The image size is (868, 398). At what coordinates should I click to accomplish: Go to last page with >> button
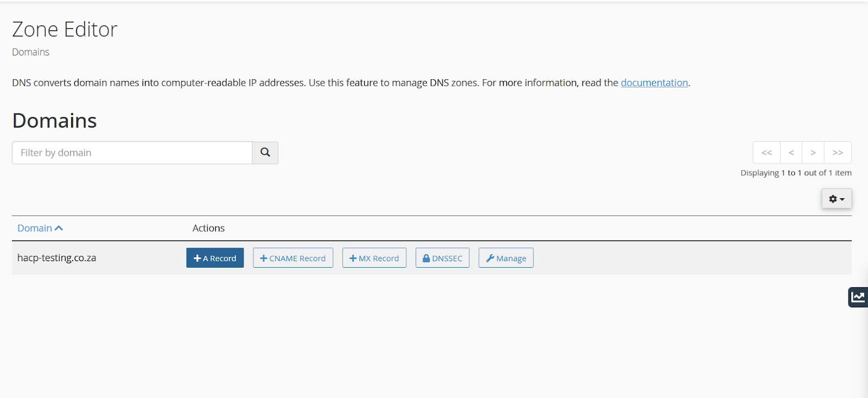point(838,153)
